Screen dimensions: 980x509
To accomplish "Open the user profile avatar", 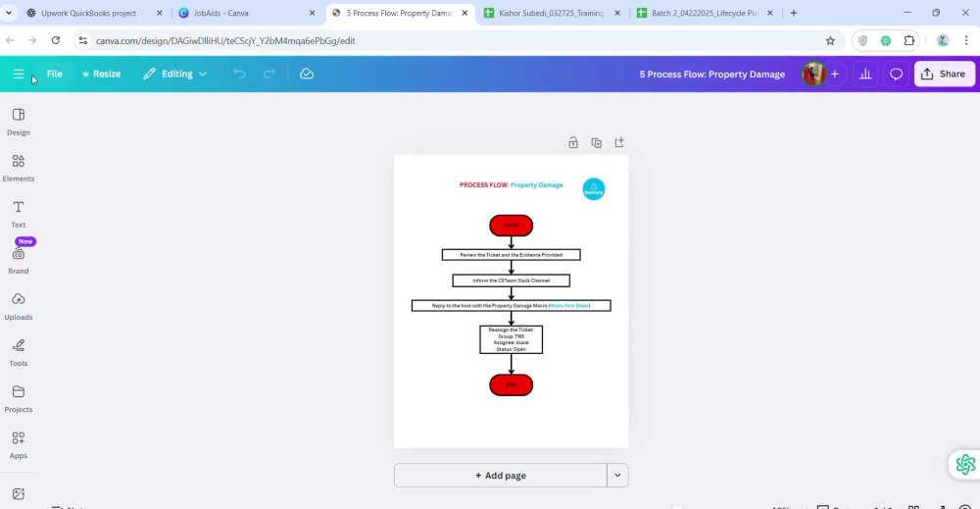I will (x=813, y=74).
